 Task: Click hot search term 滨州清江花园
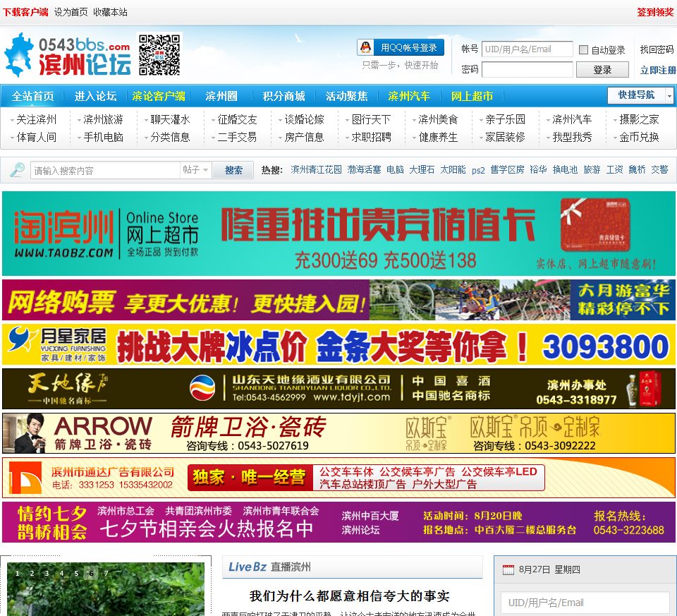click(x=316, y=170)
